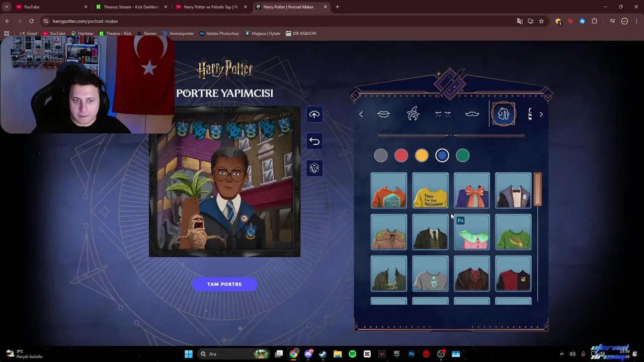Pick the red and black Quidditch jersey
This screenshot has width=644, height=362.
[x=513, y=274]
